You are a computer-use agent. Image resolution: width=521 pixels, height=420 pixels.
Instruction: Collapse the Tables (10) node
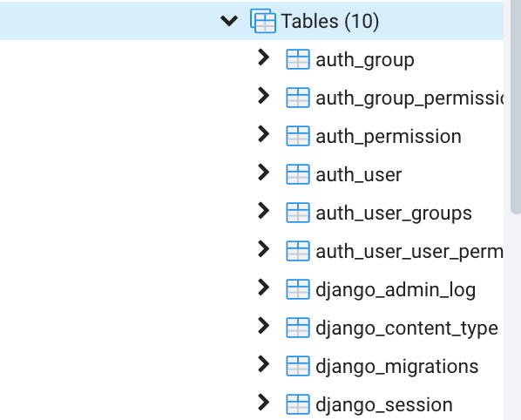[229, 21]
